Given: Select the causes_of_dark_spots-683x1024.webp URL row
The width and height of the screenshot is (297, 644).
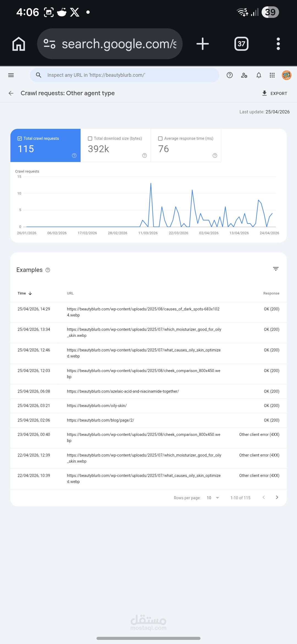Looking at the screenshot, I should 148,312.
